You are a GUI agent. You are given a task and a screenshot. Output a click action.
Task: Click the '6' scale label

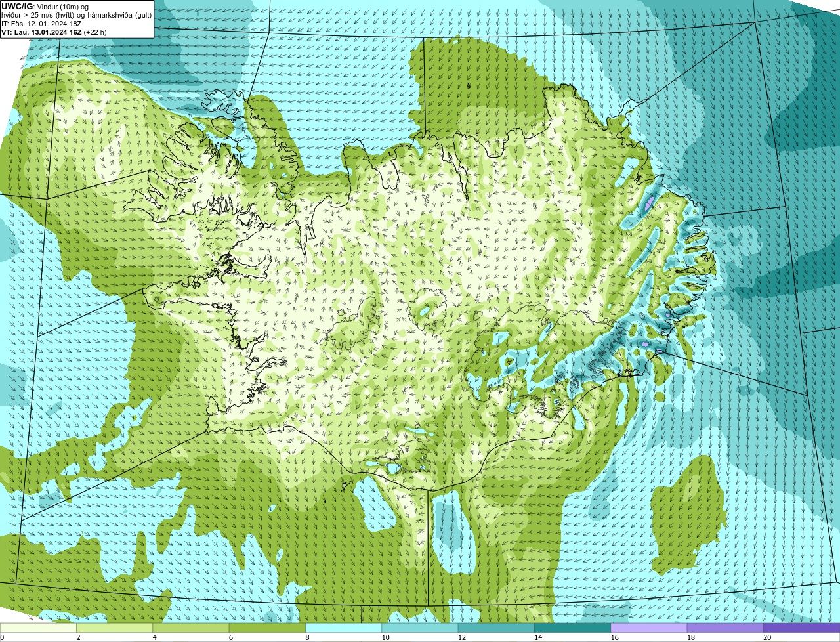point(231,637)
